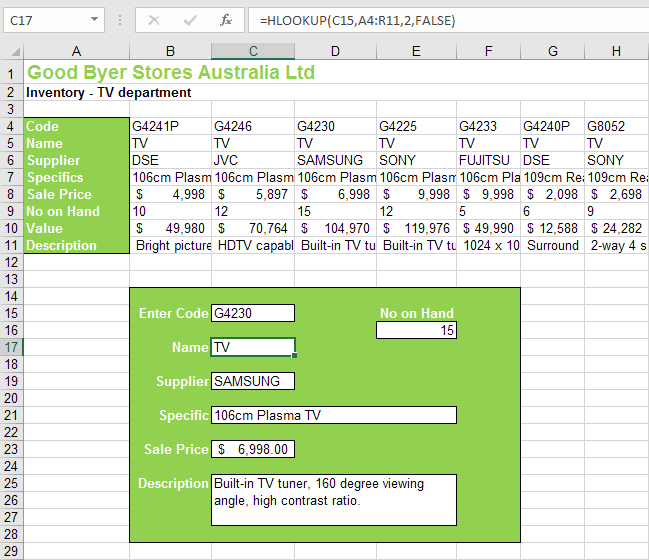Viewport: 649px width, 560px height.
Task: Select column D header
Action: click(336, 51)
